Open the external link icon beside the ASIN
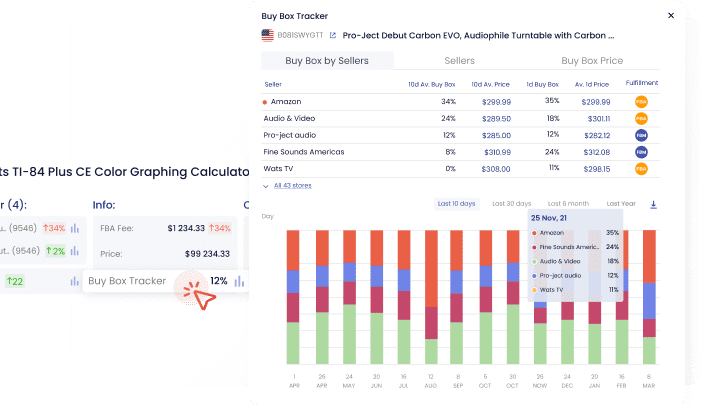The height and width of the screenshot is (405, 714). 332,34
